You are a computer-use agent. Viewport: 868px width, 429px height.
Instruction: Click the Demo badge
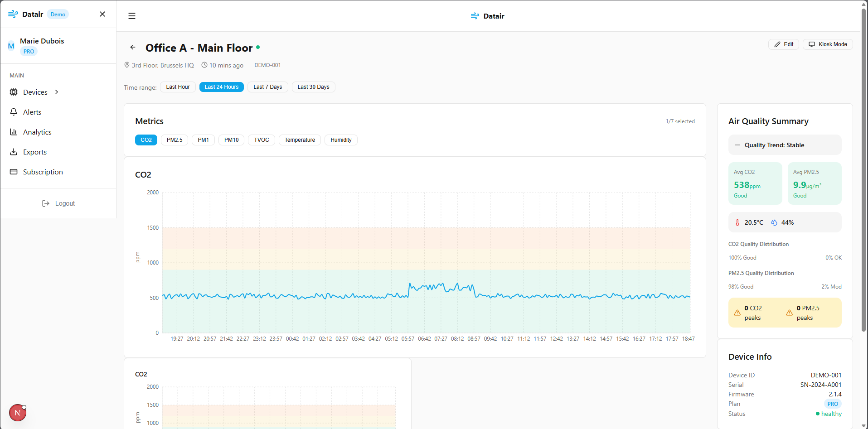(58, 14)
